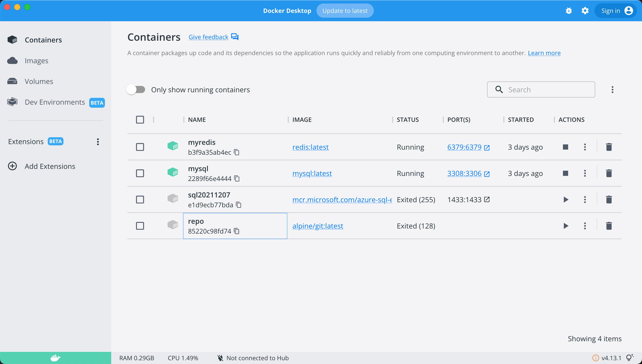The width and height of the screenshot is (642, 364).
Task: Open the alpine/git:latest image link
Action: click(x=317, y=226)
